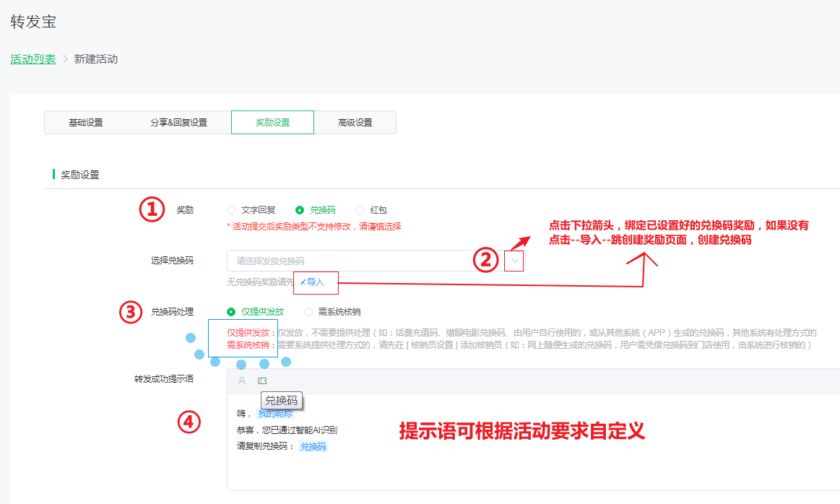Viewport: 840px width, 504px height.
Task: Click the 转发成功提示语 label
Action: pos(163,378)
